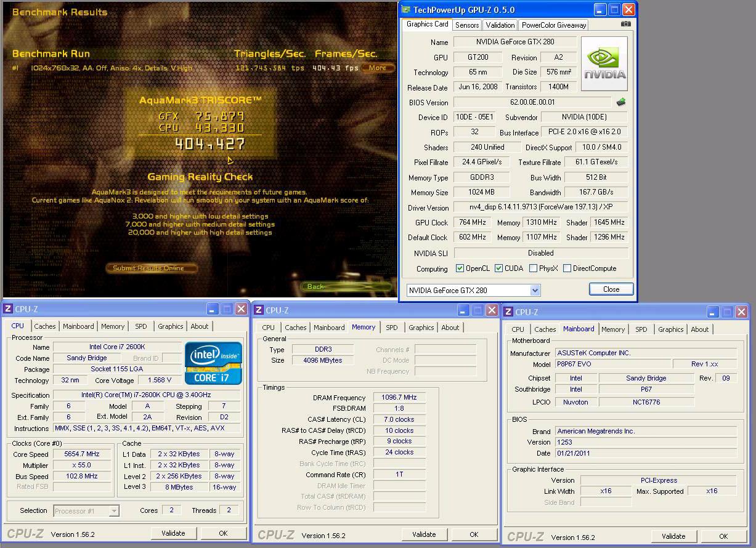
Task: Click the NVIDIA logo in GPU-Z
Action: click(x=604, y=63)
